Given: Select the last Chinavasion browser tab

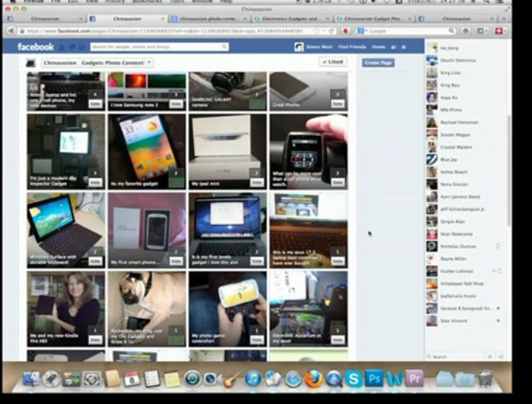Looking at the screenshot, I should (457, 19).
